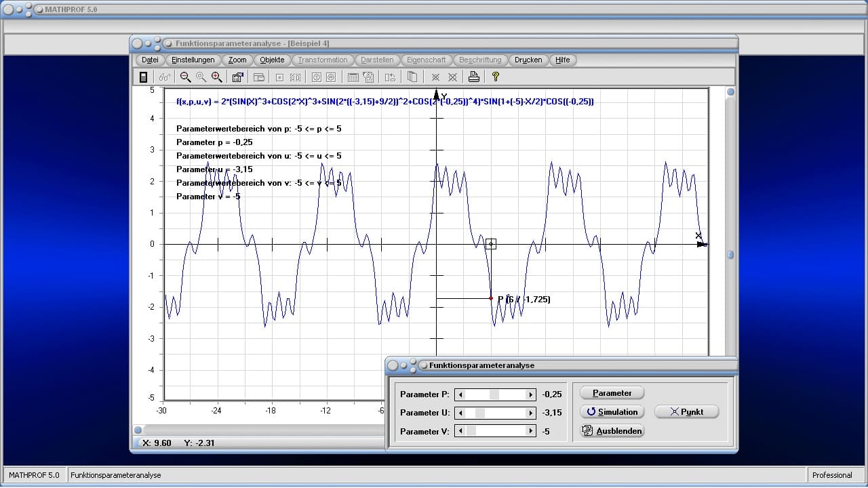Open the Einstellungen menu
Screen dimensions: 868x488
[x=193, y=60]
